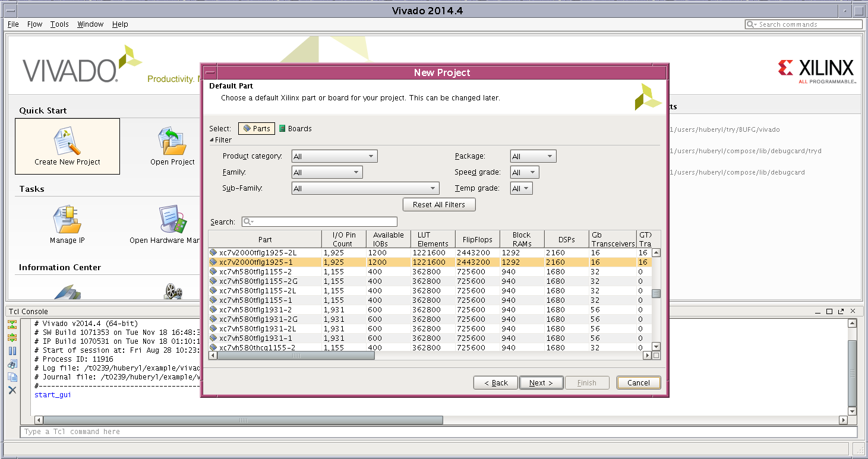Clear the Tcl Console with X icon

pos(12,390)
